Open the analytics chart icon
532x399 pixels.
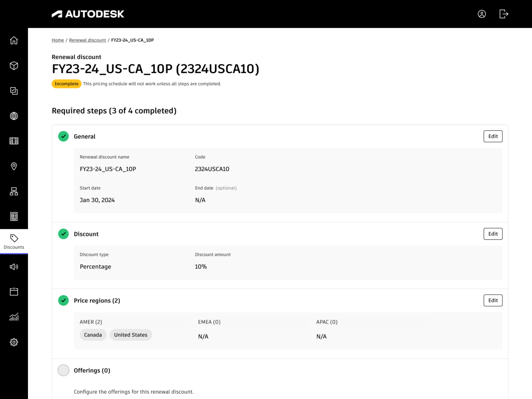14,317
